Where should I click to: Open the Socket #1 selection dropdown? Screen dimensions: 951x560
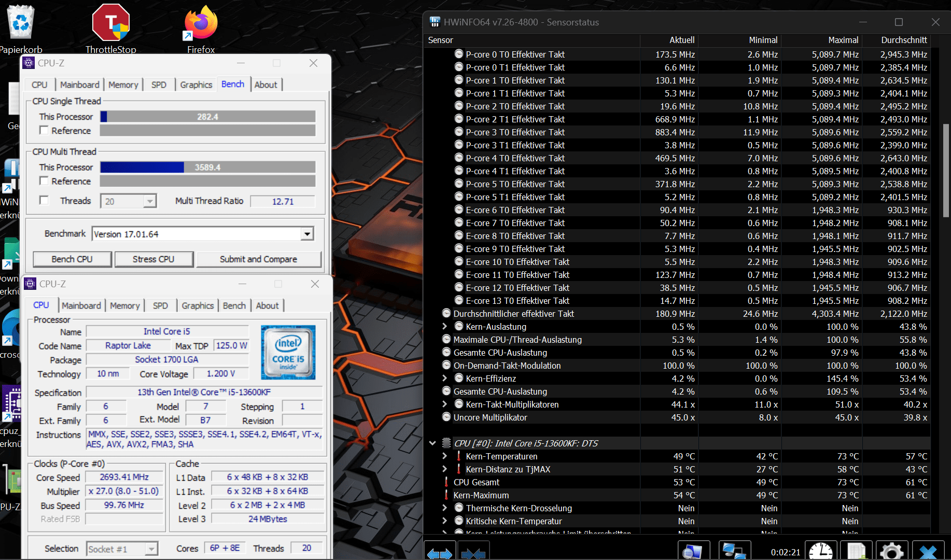coord(151,549)
